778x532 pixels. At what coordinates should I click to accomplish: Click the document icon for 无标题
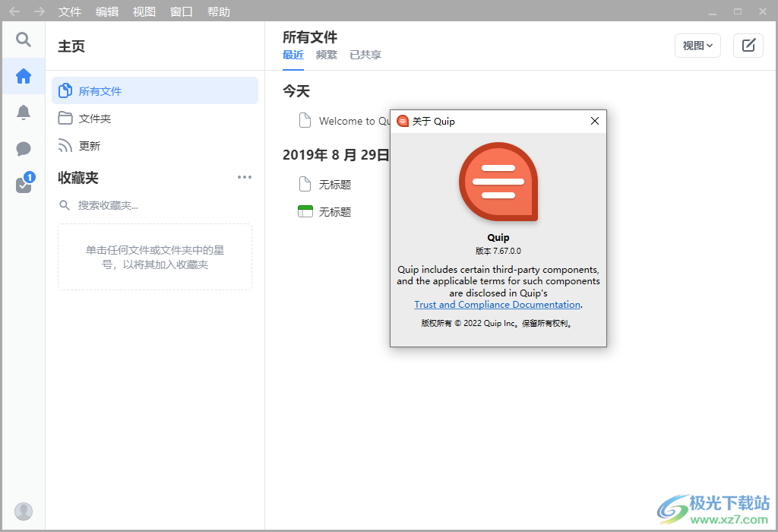(x=305, y=184)
